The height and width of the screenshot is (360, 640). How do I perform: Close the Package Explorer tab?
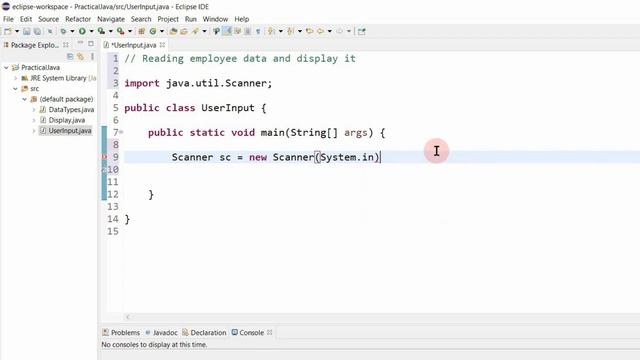[x=66, y=45]
